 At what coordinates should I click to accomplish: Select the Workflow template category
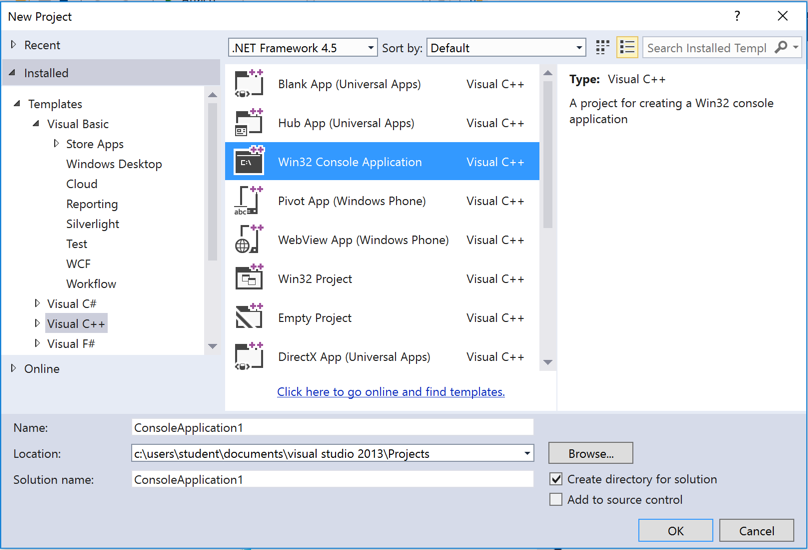91,284
